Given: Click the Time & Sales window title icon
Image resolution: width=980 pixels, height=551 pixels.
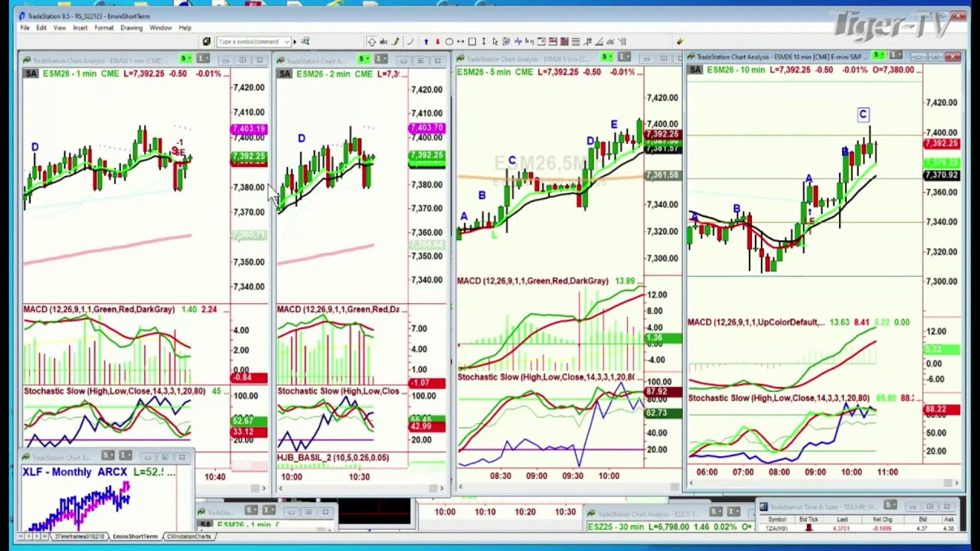Looking at the screenshot, I should 765,507.
